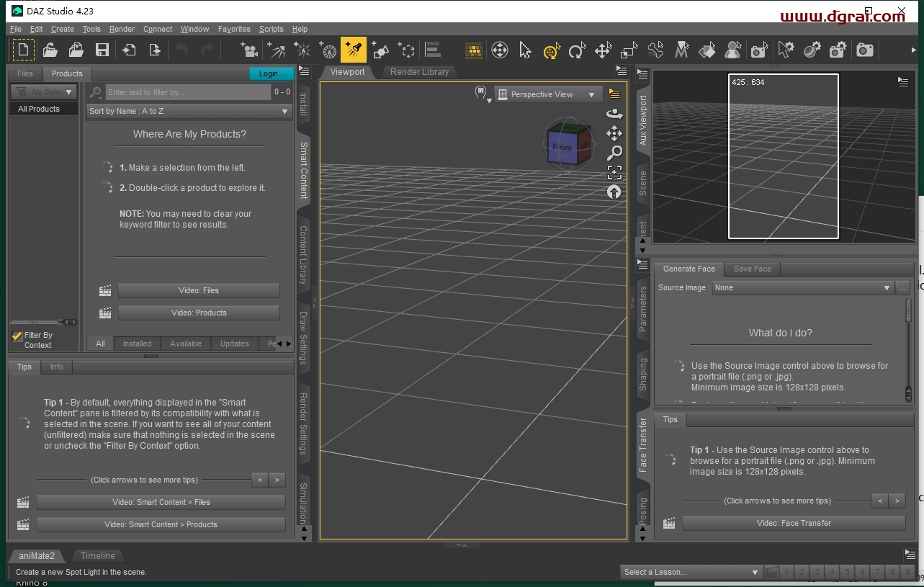Click the product filter text field
This screenshot has width=924, height=587.
pyautogui.click(x=187, y=92)
